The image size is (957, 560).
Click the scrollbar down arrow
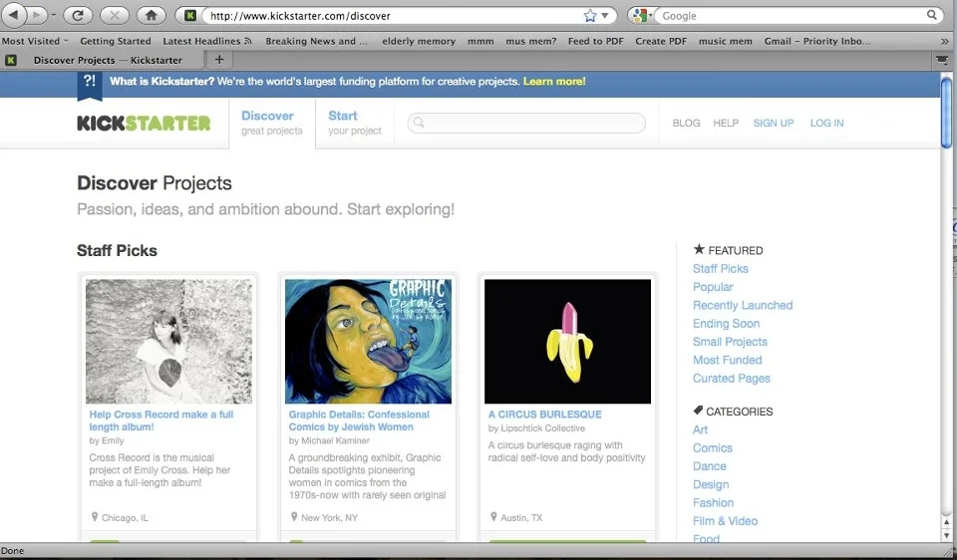[947, 536]
